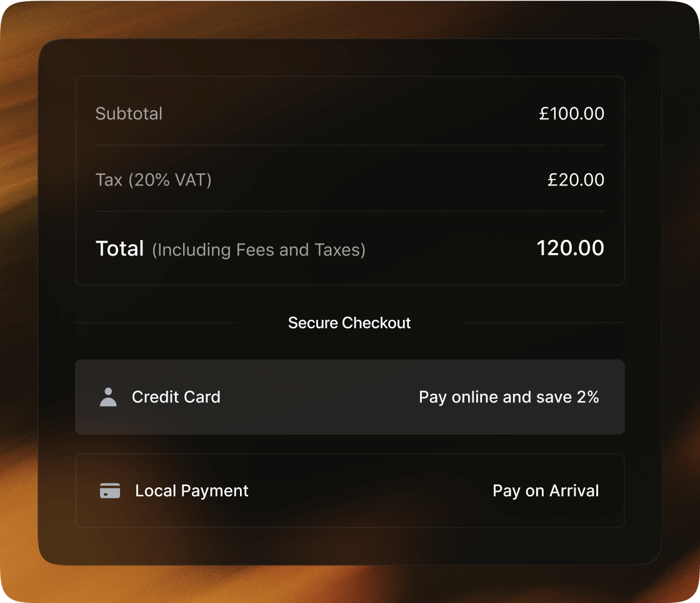Click the Pay on Arrival text
Screen dimensions: 700x603
coord(546,491)
